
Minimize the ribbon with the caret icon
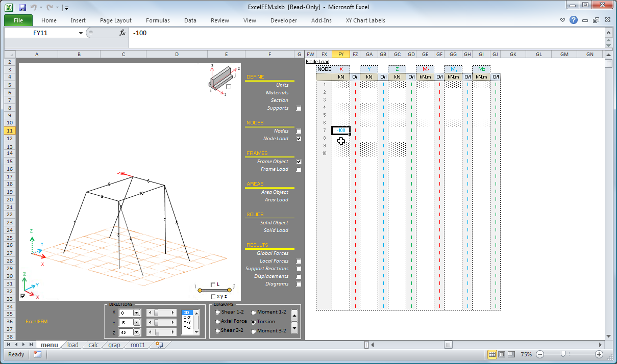pos(562,20)
